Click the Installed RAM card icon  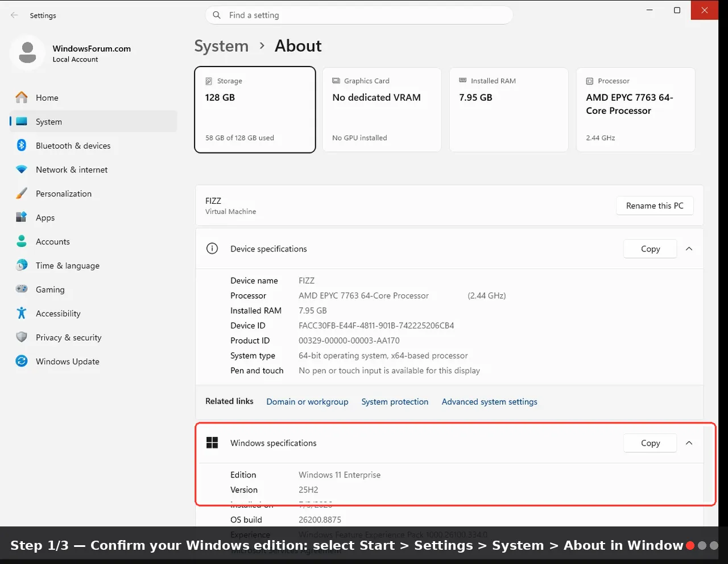[x=463, y=81]
